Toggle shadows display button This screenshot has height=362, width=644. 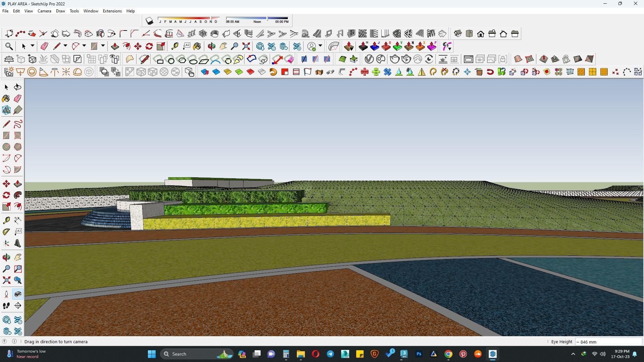click(x=149, y=21)
